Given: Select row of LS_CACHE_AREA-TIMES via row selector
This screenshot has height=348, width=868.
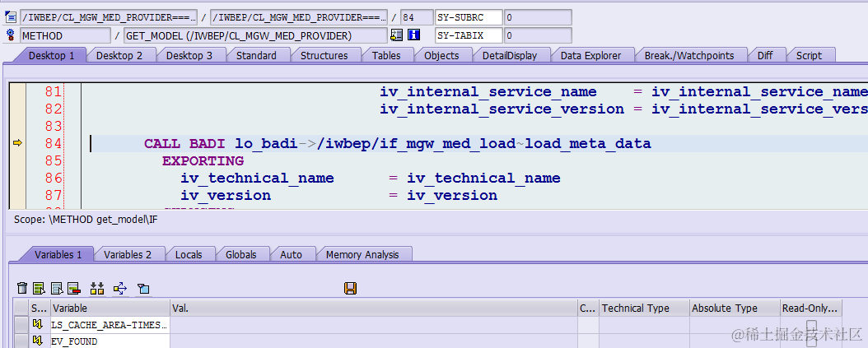Looking at the screenshot, I should tap(21, 325).
